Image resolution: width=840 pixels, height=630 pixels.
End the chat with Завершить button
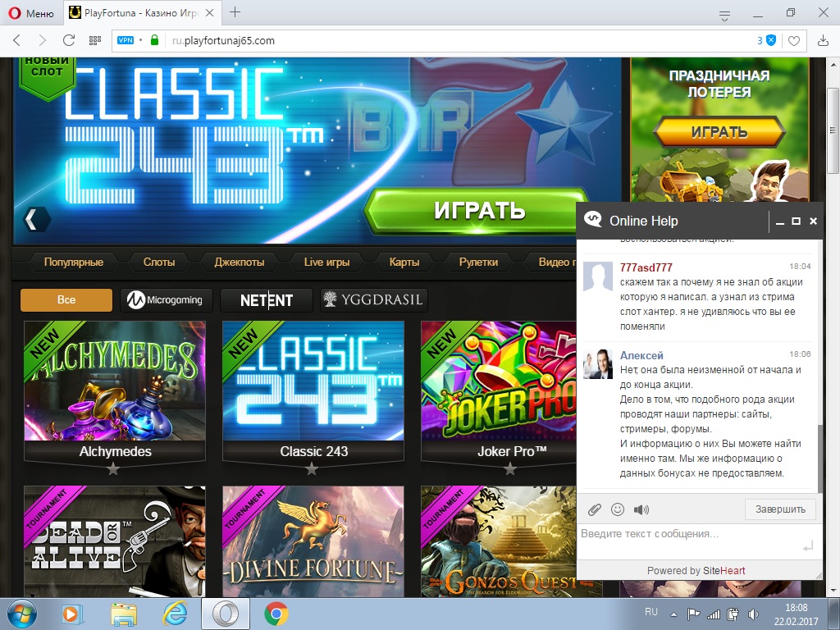pyautogui.click(x=780, y=509)
